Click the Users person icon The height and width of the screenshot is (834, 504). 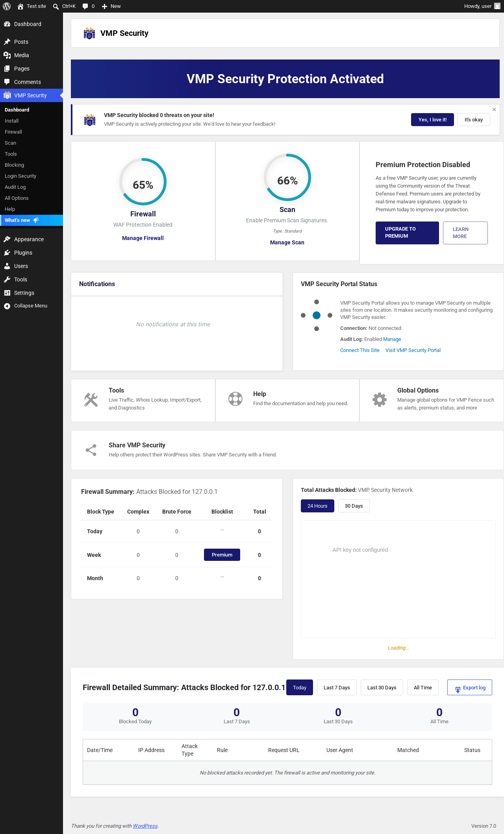click(x=7, y=266)
